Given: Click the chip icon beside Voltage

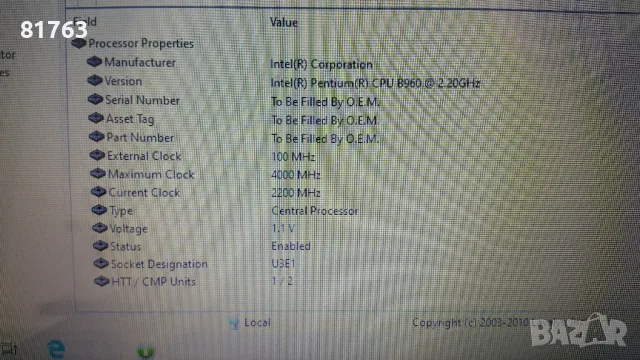Looking at the screenshot, I should (x=100, y=228).
